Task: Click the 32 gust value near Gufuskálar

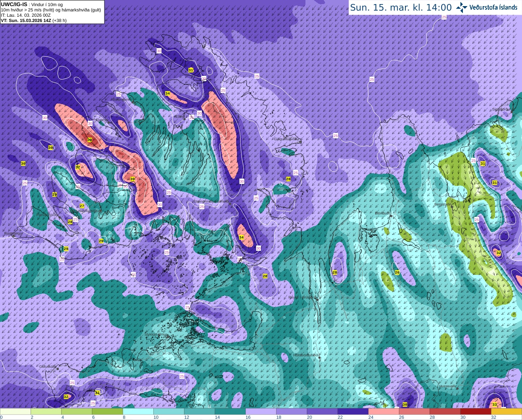Action: click(x=66, y=396)
